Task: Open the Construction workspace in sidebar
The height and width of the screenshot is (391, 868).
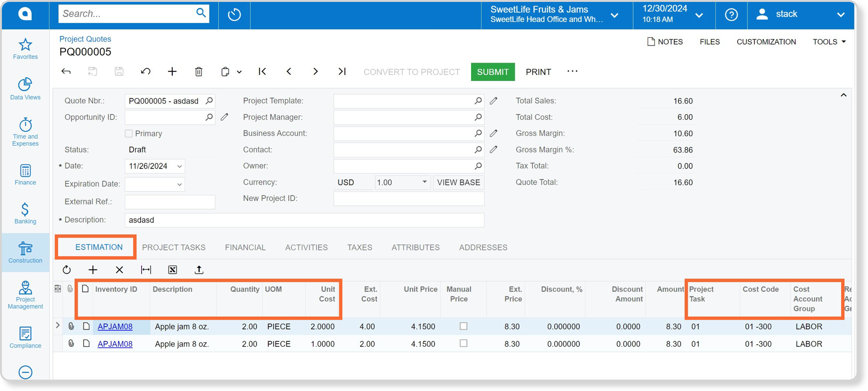Action: point(25,252)
